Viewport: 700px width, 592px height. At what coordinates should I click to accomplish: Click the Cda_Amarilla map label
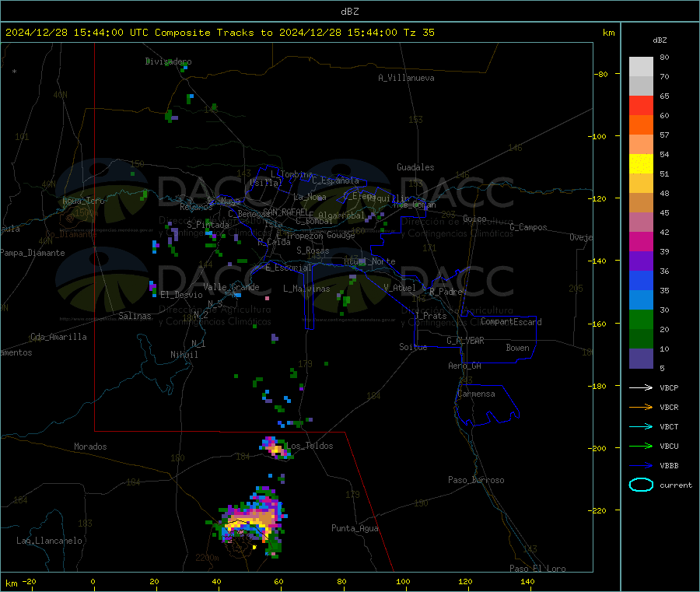coord(58,337)
